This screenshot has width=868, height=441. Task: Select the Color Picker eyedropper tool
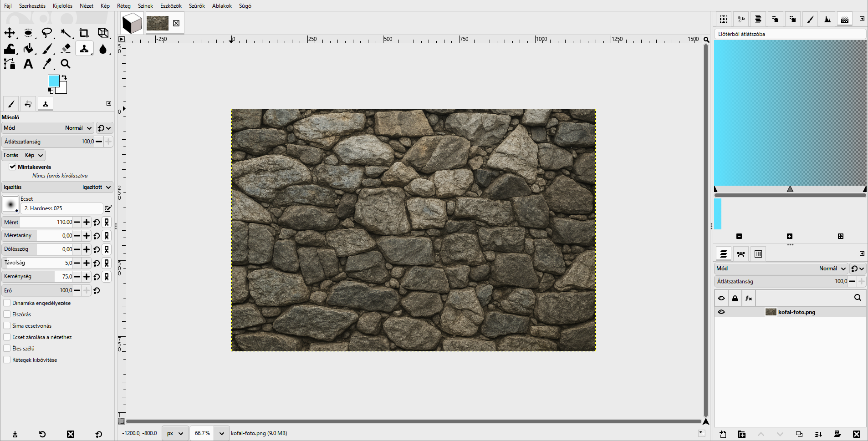click(47, 64)
